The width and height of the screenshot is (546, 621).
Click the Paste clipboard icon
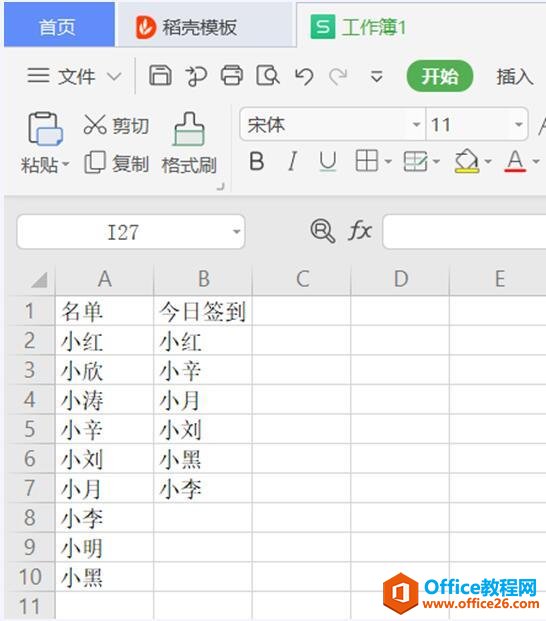(x=45, y=129)
